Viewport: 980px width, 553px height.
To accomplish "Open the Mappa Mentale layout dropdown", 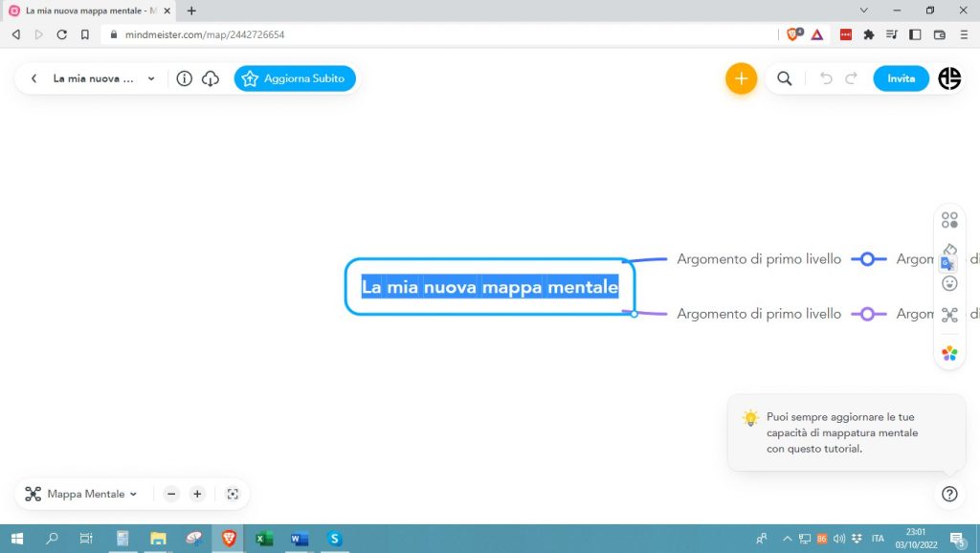I will point(82,494).
